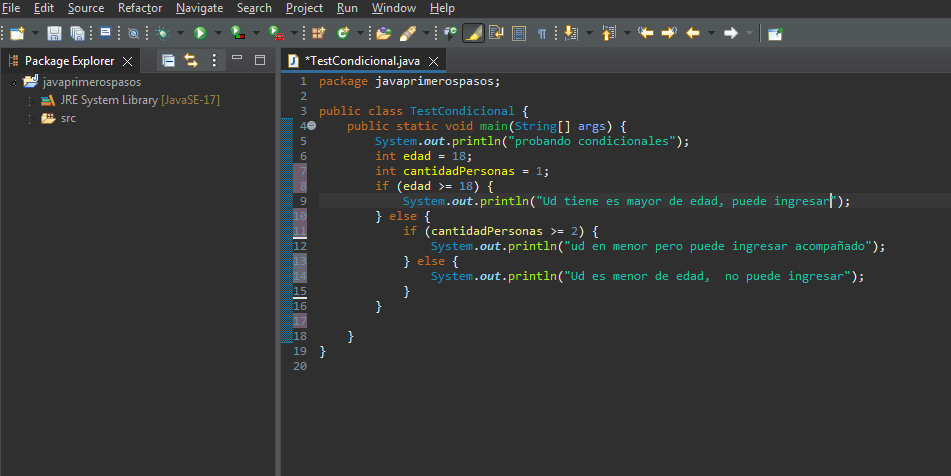Collapse the javaprimerospasos project node
The width and height of the screenshot is (951, 476).
click(x=13, y=82)
